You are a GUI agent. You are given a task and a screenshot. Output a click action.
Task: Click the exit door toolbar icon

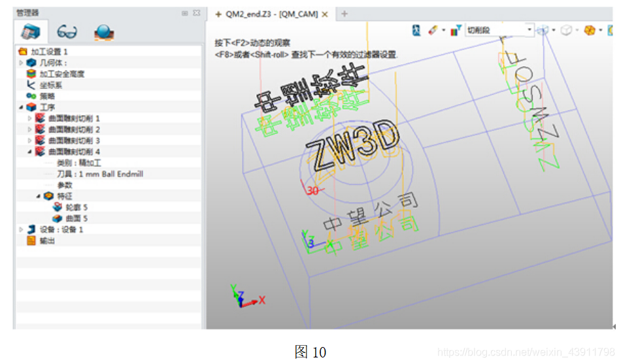coord(416,30)
